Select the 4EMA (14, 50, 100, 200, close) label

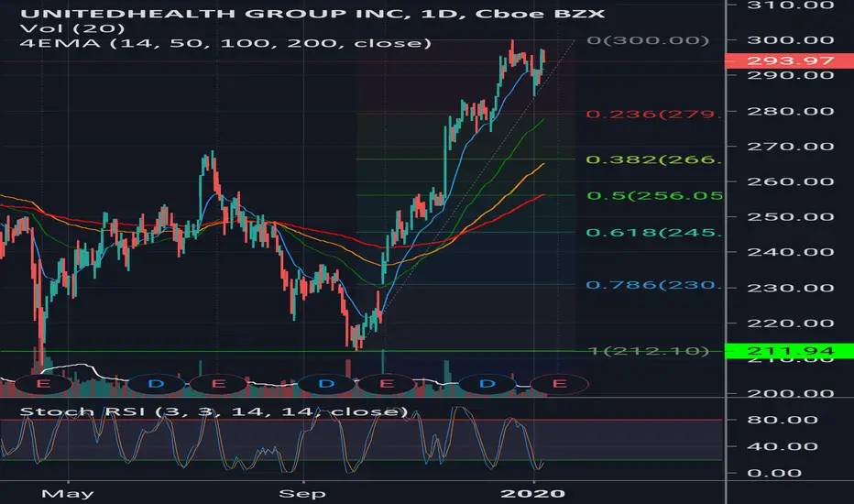(225, 43)
